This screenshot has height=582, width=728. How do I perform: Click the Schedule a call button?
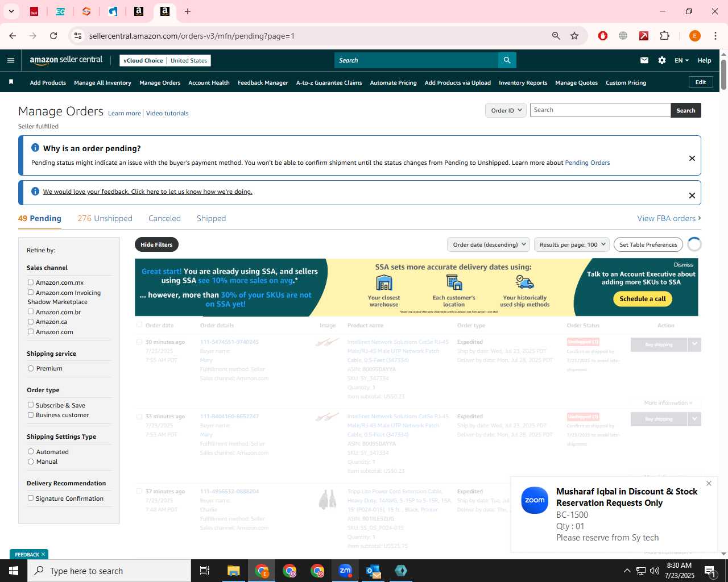point(643,299)
